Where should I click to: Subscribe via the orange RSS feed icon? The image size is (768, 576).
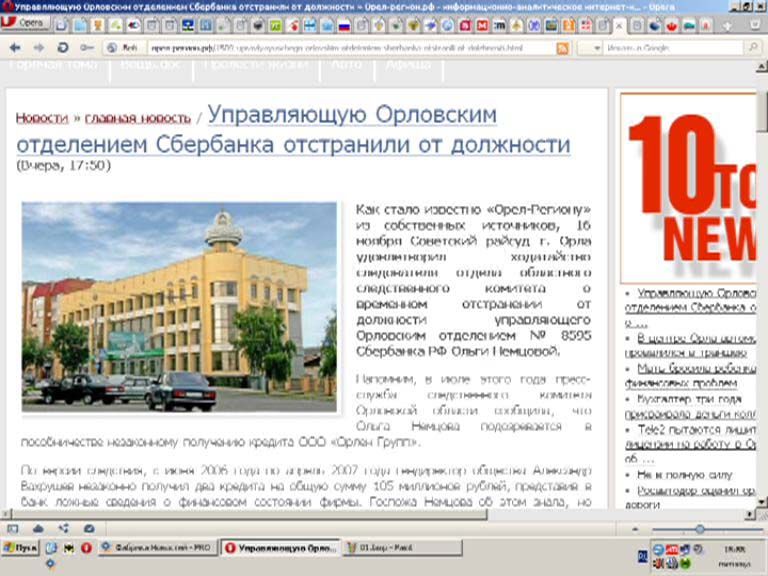point(563,48)
